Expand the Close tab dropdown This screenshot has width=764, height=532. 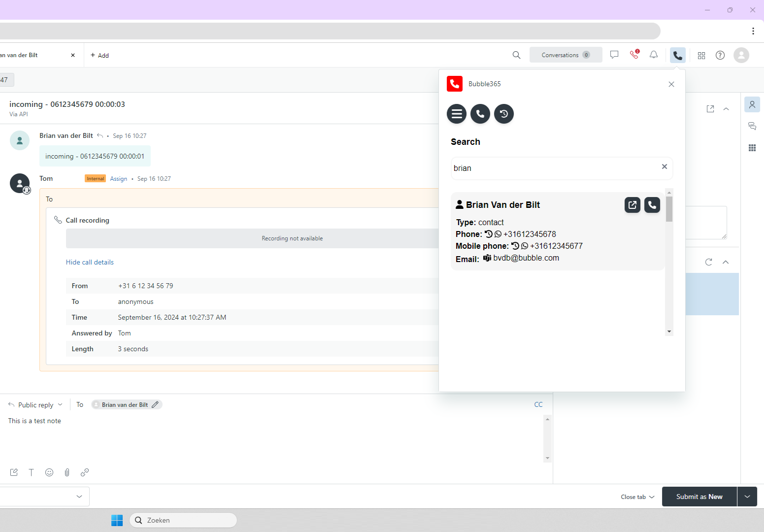coord(637,497)
